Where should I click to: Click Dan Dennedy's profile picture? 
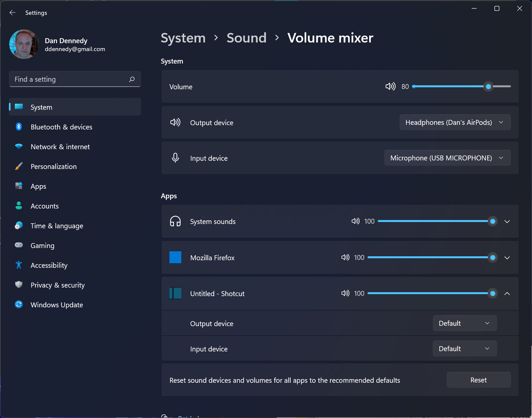24,44
